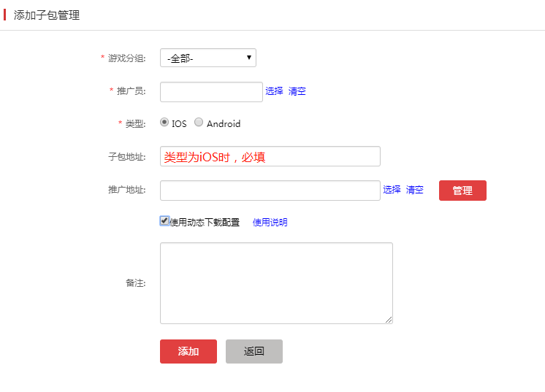
Task: Click the 推广员 text input field
Action: (x=211, y=92)
